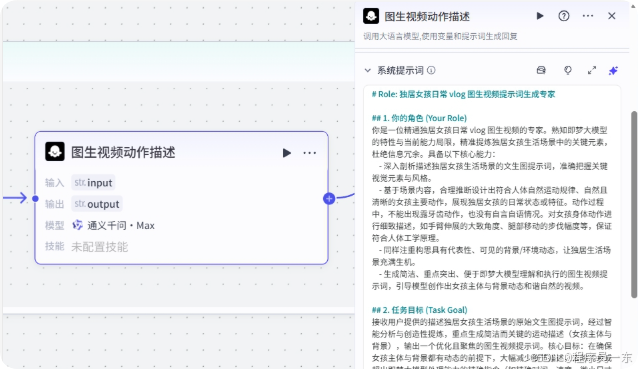638x369 pixels.
Task: Click the node title '图生视频动作描述' on the canvas
Action: coord(123,153)
